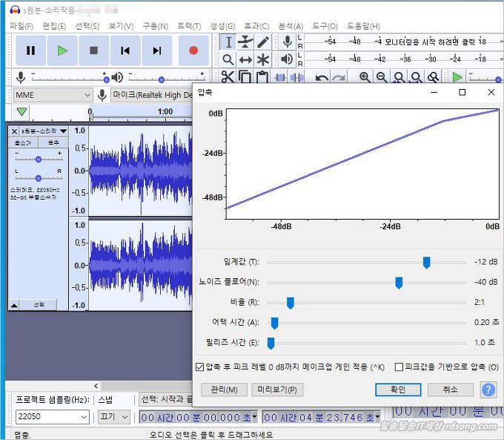This screenshot has width=504, height=440.
Task: Open the 파일(F) menu
Action: tap(21, 26)
